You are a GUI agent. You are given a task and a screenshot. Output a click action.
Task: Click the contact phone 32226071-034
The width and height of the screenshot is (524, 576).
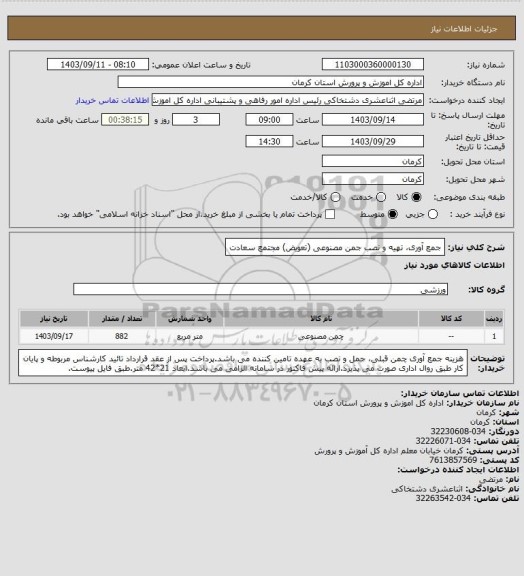[443, 441]
